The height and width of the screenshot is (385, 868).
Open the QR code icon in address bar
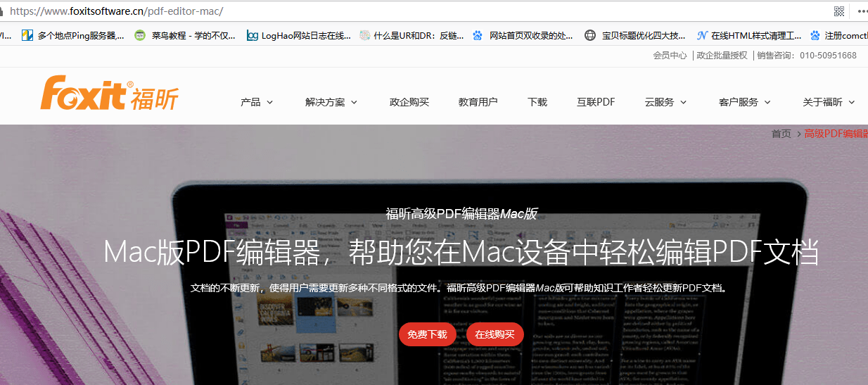click(x=839, y=11)
